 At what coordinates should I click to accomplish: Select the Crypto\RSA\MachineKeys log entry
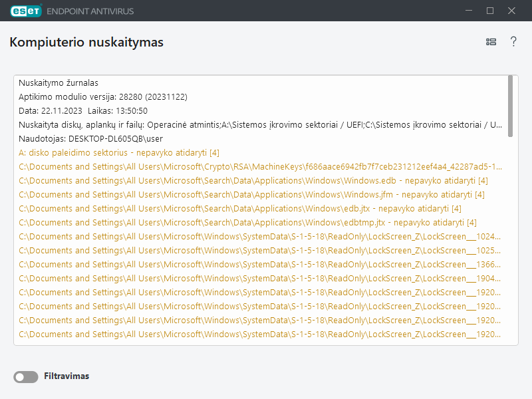tap(260, 167)
